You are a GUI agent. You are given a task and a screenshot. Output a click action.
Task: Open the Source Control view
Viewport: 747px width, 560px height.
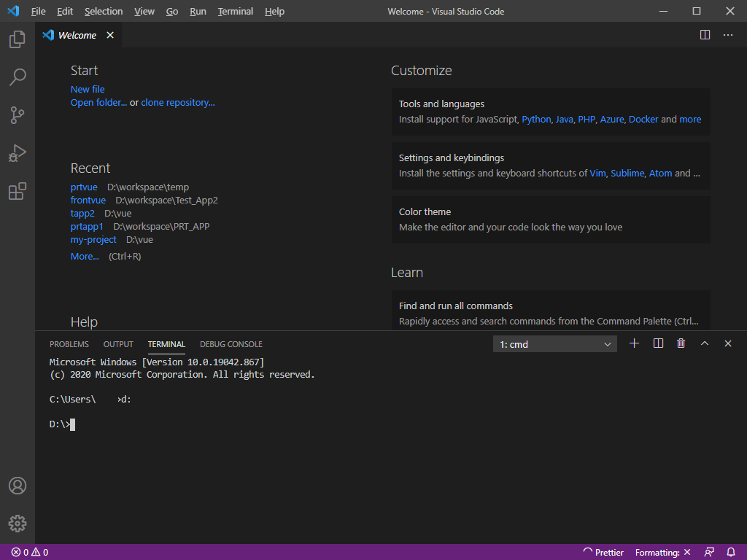[18, 114]
